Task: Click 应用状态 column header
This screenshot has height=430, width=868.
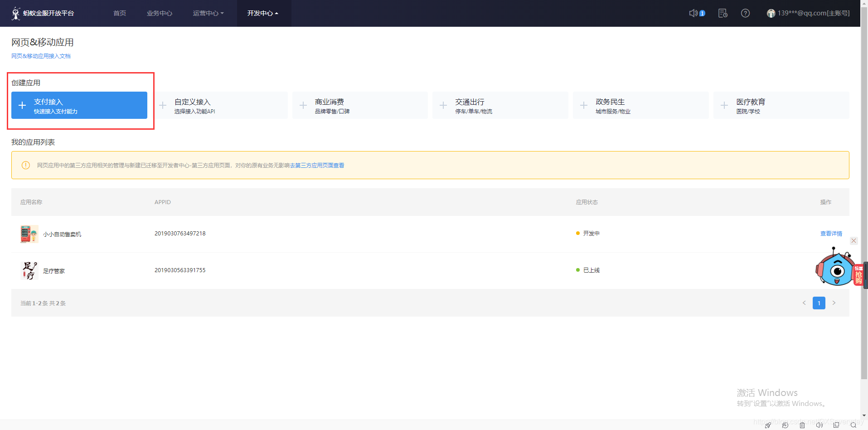Action: (587, 202)
